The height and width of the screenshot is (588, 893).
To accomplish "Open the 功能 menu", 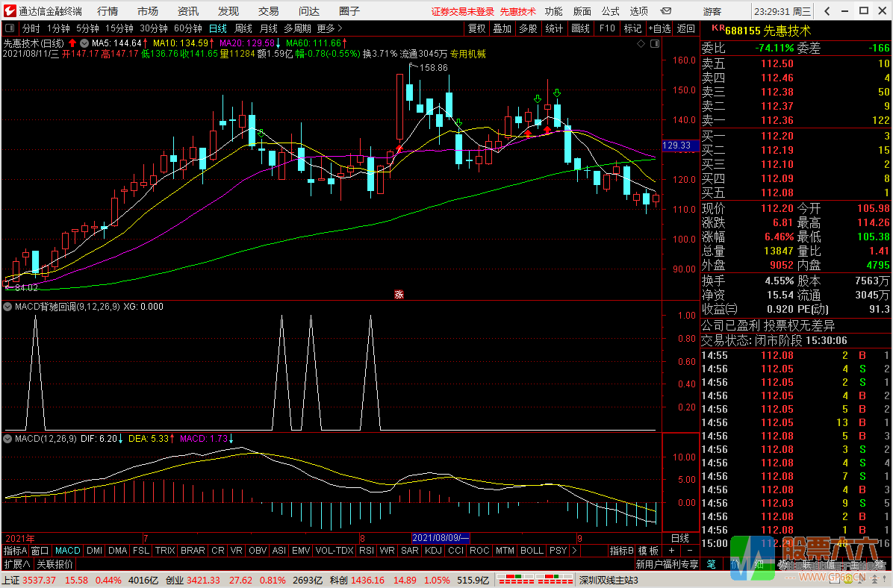I will pos(553,11).
